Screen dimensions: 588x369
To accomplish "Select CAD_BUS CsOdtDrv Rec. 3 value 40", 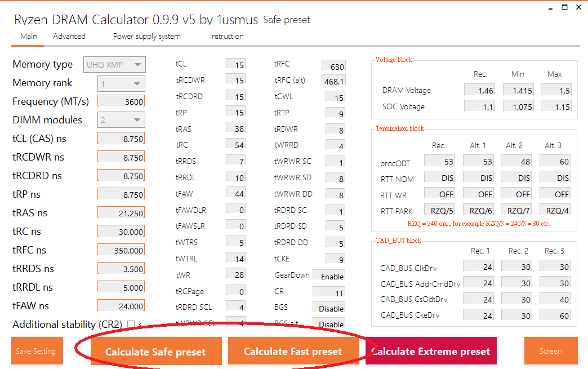I will pyautogui.click(x=555, y=299).
